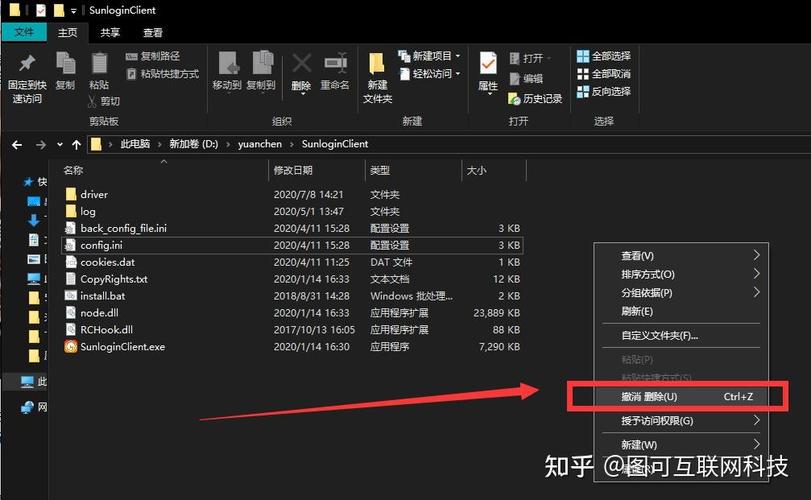Sort by Date modified (修改日期) column
Screen dimensions: 811x500
293,170
